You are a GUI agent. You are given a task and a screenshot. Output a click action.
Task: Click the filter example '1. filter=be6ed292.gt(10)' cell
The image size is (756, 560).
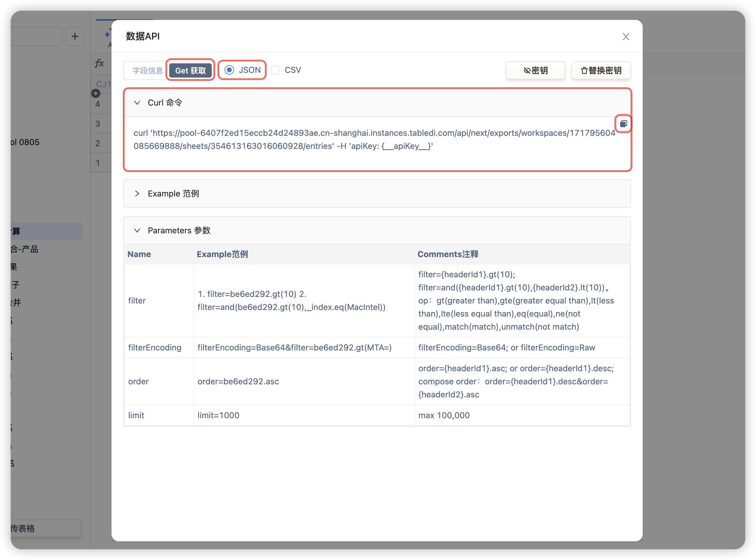[x=304, y=301]
